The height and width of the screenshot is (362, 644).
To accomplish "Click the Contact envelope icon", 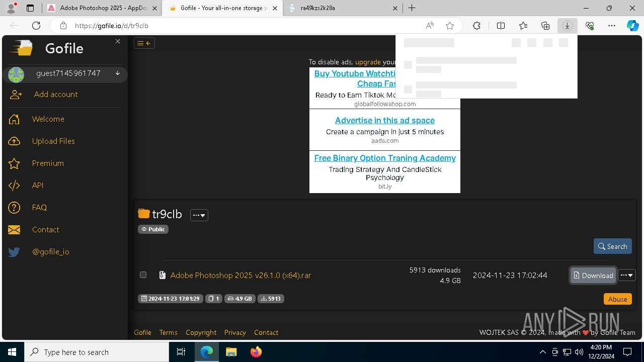I will [x=14, y=230].
